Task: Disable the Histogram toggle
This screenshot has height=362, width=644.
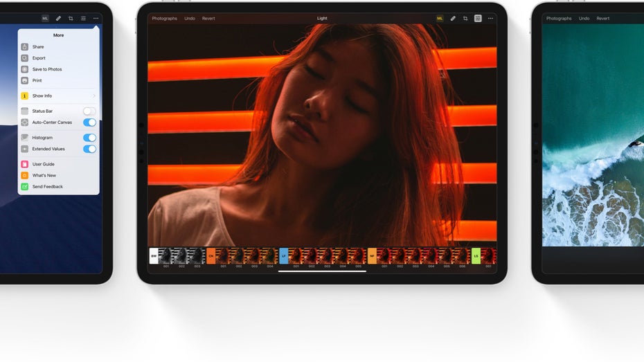Action: tap(89, 138)
